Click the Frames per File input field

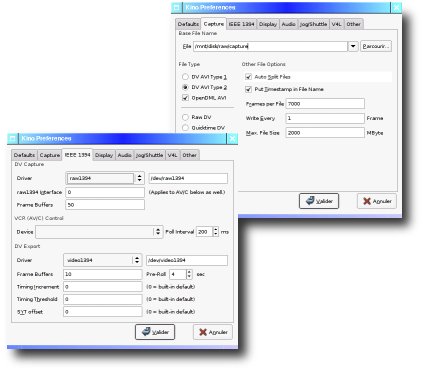(325, 104)
